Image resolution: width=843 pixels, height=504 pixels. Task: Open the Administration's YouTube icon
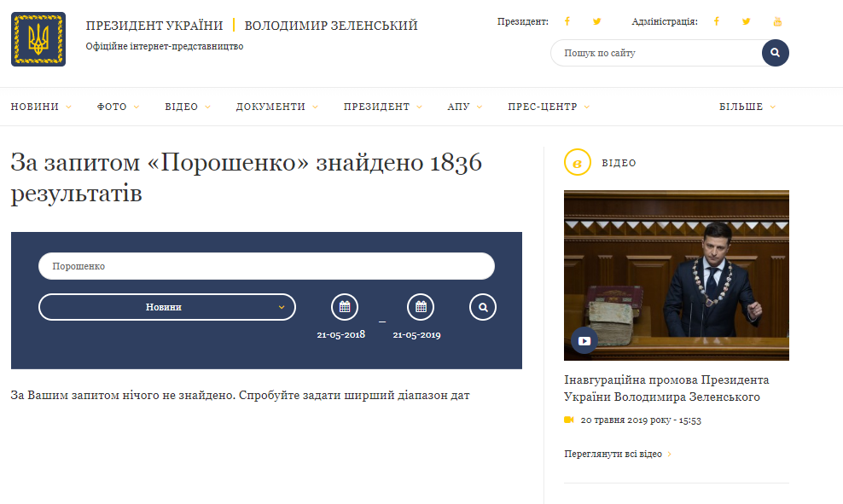click(776, 21)
